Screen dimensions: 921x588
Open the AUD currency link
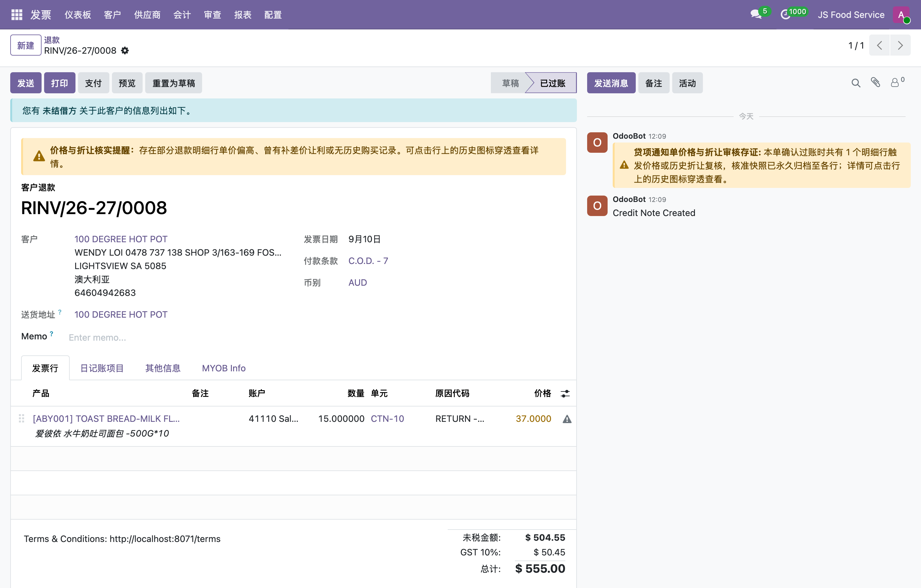pyautogui.click(x=358, y=282)
